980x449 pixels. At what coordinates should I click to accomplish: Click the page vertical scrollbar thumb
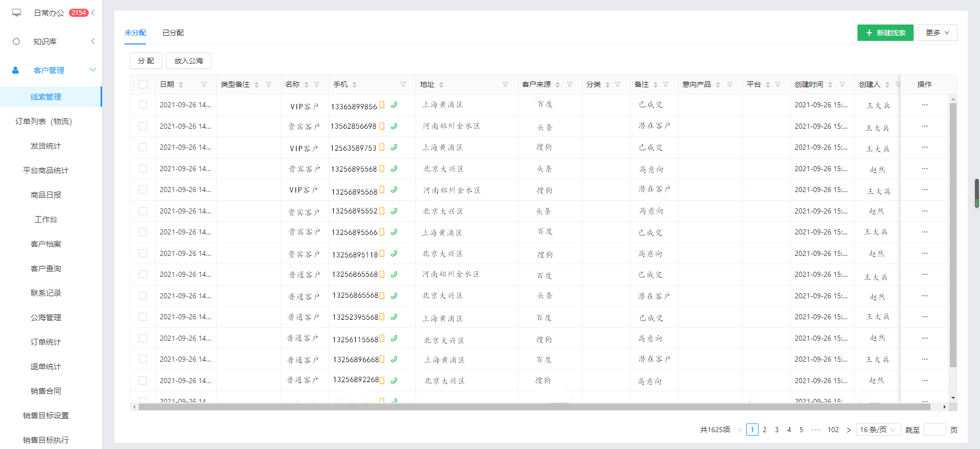point(977,193)
